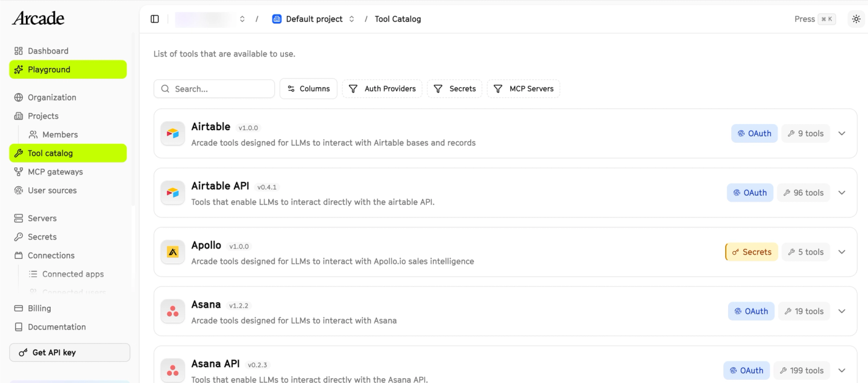Filter tools by Secrets

455,89
